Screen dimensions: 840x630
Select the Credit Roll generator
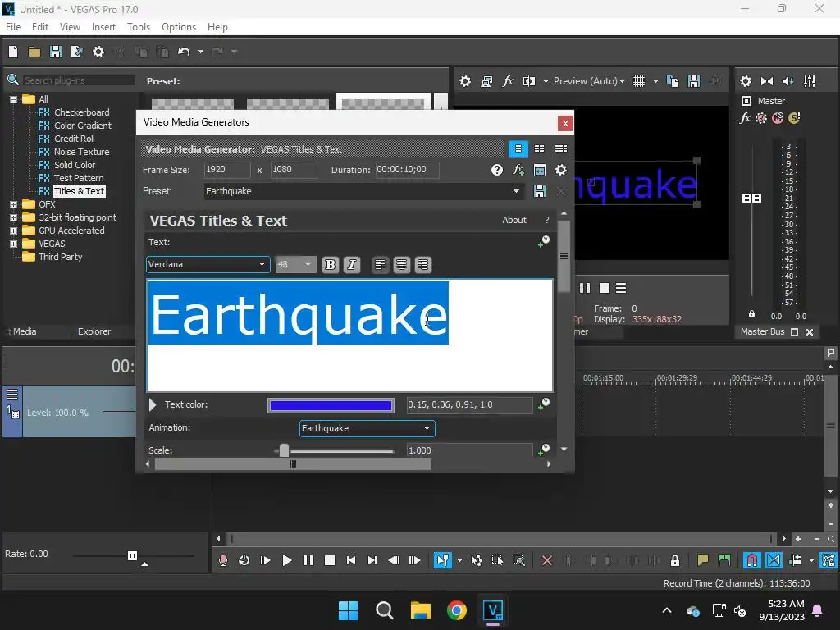click(x=74, y=138)
